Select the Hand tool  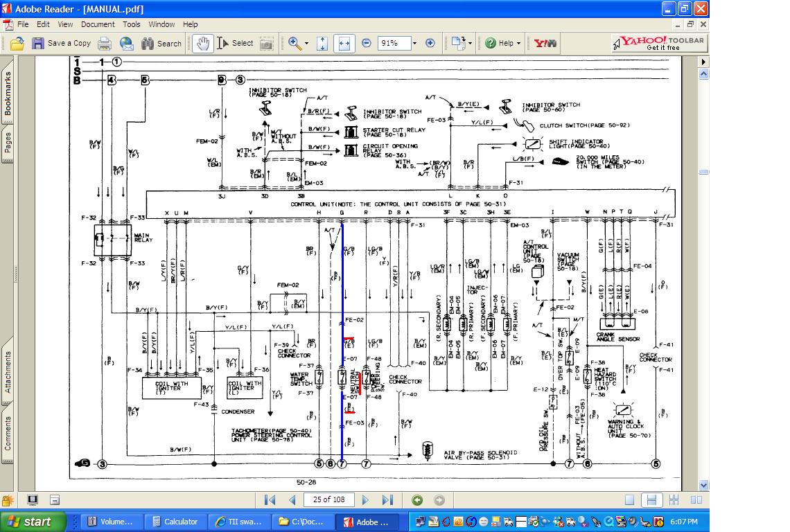(x=203, y=44)
